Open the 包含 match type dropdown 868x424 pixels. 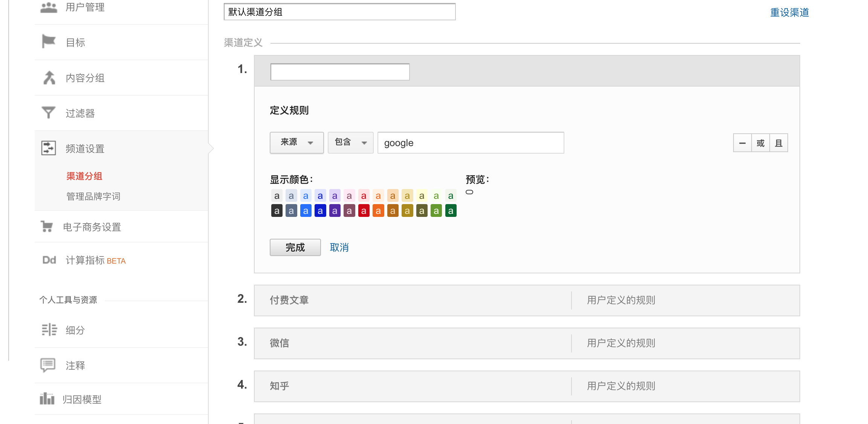pyautogui.click(x=350, y=143)
